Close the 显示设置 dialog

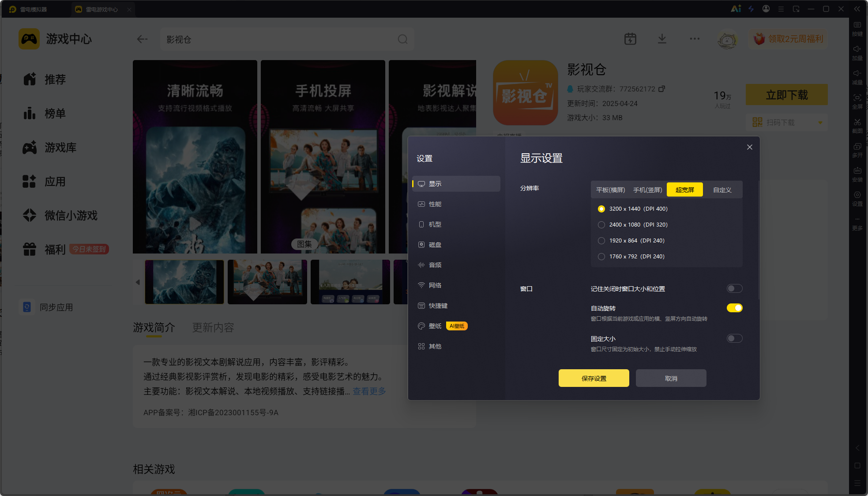750,147
